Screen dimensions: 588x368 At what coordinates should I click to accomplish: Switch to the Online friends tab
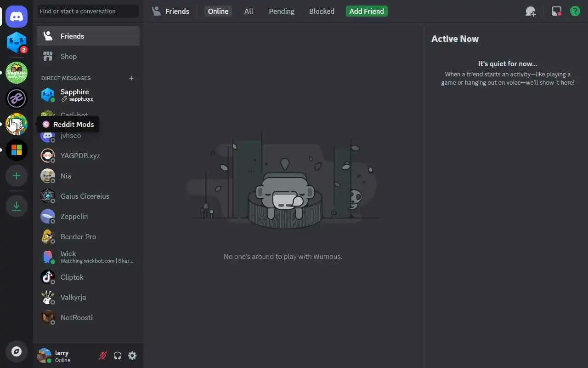point(218,11)
